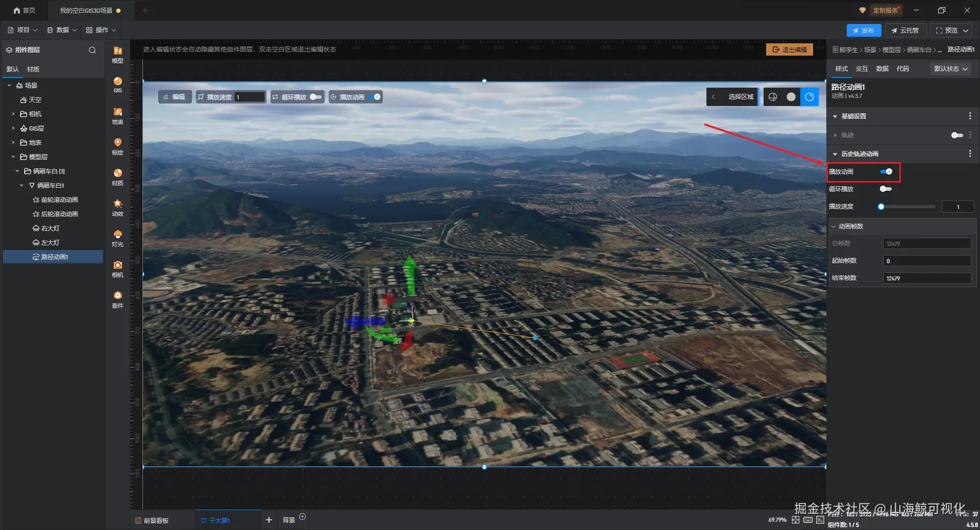Open the console icon in status bar
Screen dimensions: 980x530
tap(820, 520)
